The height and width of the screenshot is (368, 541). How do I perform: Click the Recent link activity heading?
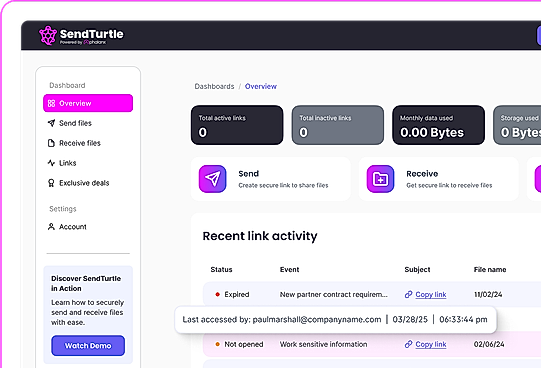[260, 236]
